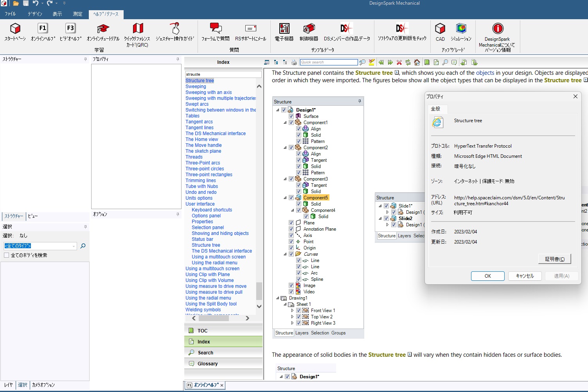Screen dimensions: 588x392
Task: Click the home icon in help toolbar
Action: (417, 62)
